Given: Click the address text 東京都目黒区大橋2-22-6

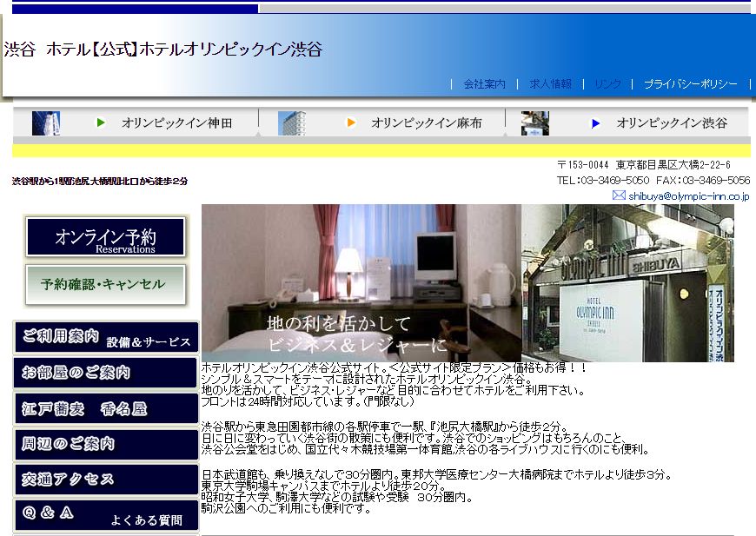Looking at the screenshot, I should pyautogui.click(x=673, y=165).
